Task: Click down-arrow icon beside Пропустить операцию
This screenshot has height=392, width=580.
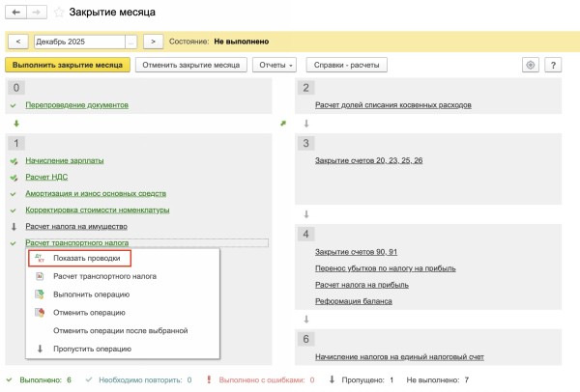Action: pyautogui.click(x=40, y=349)
